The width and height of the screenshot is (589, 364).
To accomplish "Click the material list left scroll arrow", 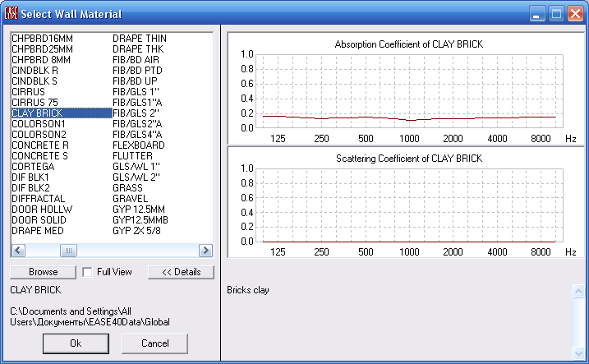I will (x=18, y=251).
